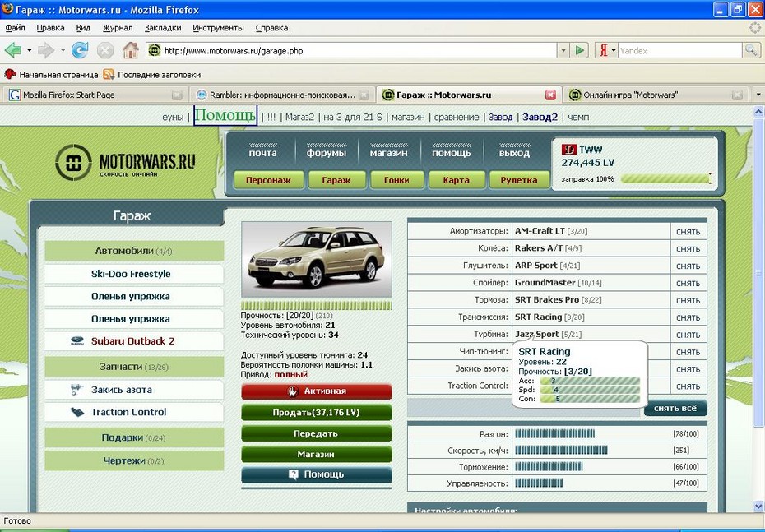Expand the Подарки (0/24) section
Viewport: 765px width, 532px height.
[134, 438]
